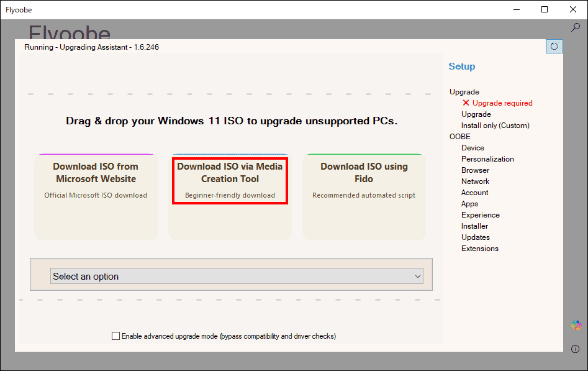The width and height of the screenshot is (588, 371).
Task: Open the Experience setup page
Action: pyautogui.click(x=481, y=215)
